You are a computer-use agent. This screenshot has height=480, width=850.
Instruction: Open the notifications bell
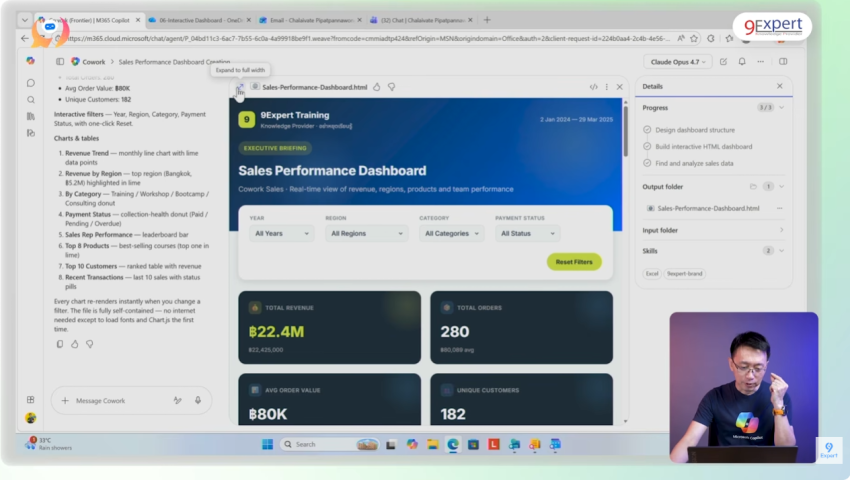pyautogui.click(x=742, y=62)
